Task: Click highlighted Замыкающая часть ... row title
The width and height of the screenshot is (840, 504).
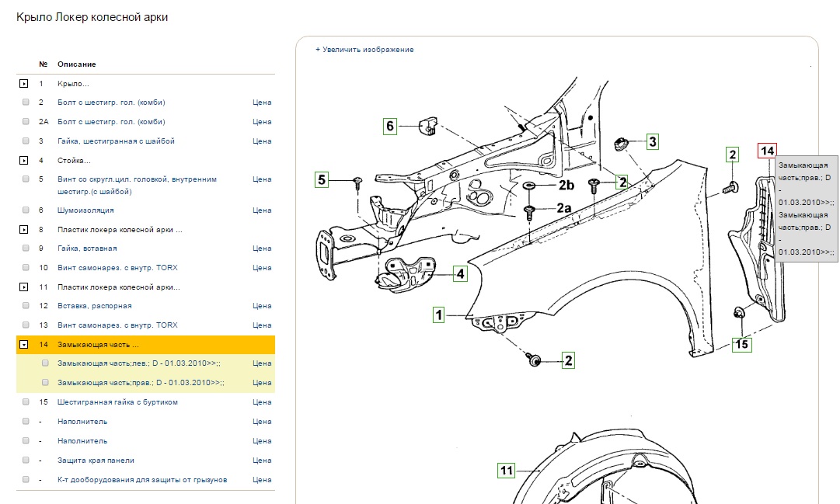Action: (98, 344)
